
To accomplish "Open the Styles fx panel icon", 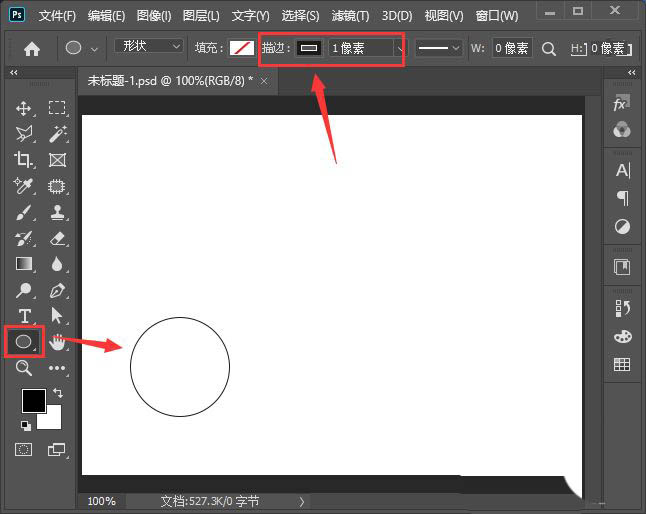I will coord(621,104).
